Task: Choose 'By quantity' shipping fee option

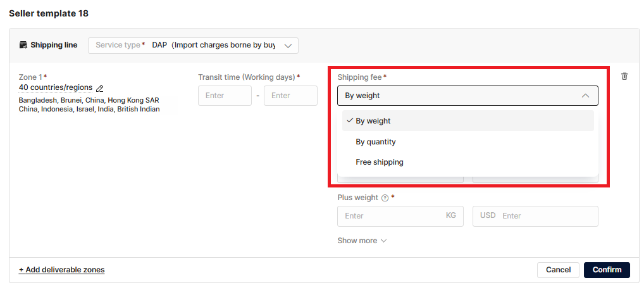Action: (x=376, y=142)
